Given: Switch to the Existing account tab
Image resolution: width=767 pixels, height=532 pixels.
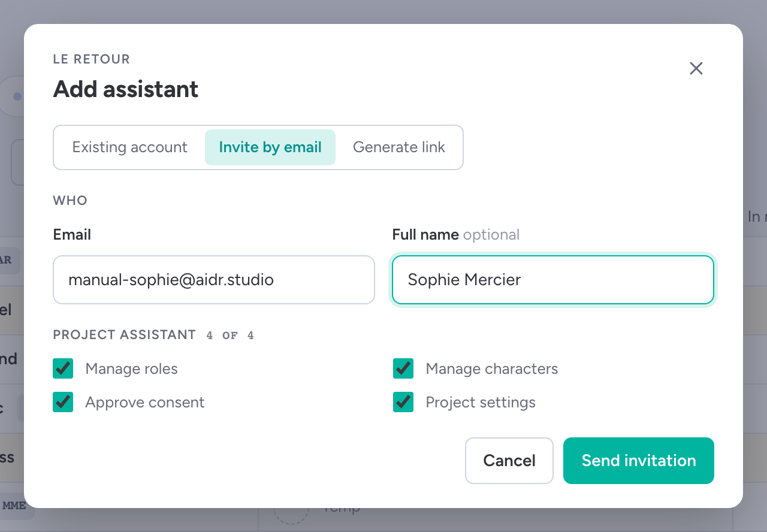Looking at the screenshot, I should point(129,147).
